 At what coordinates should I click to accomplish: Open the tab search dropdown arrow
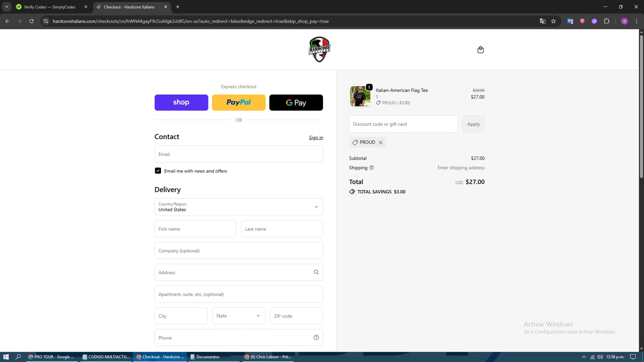pyautogui.click(x=6, y=7)
